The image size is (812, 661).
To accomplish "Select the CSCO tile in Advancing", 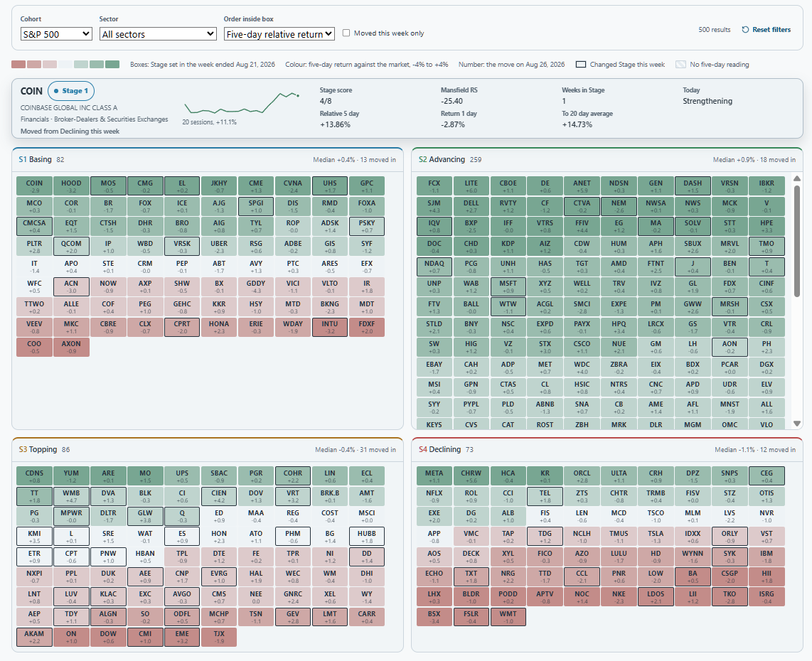I will [x=582, y=348].
